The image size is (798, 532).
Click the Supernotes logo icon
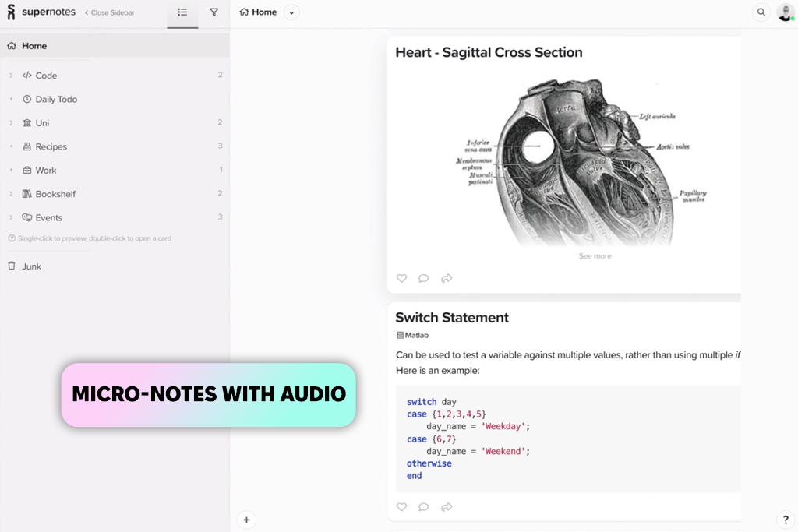pyautogui.click(x=11, y=12)
